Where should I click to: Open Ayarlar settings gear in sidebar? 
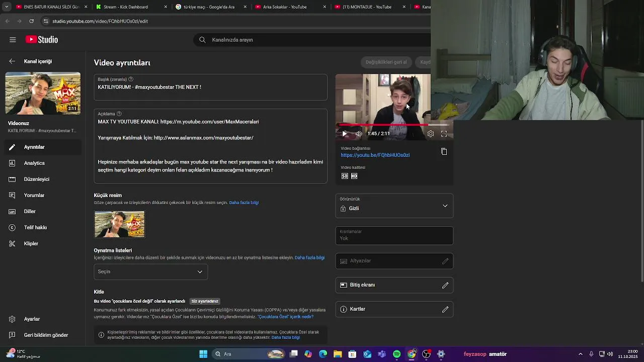pos(12,319)
